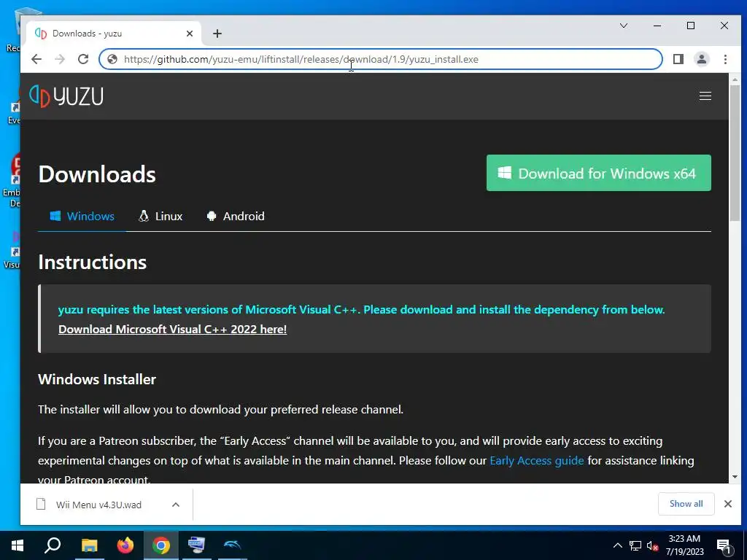
Task: Click the computer monitor app taskbar icon
Action: coord(196,545)
